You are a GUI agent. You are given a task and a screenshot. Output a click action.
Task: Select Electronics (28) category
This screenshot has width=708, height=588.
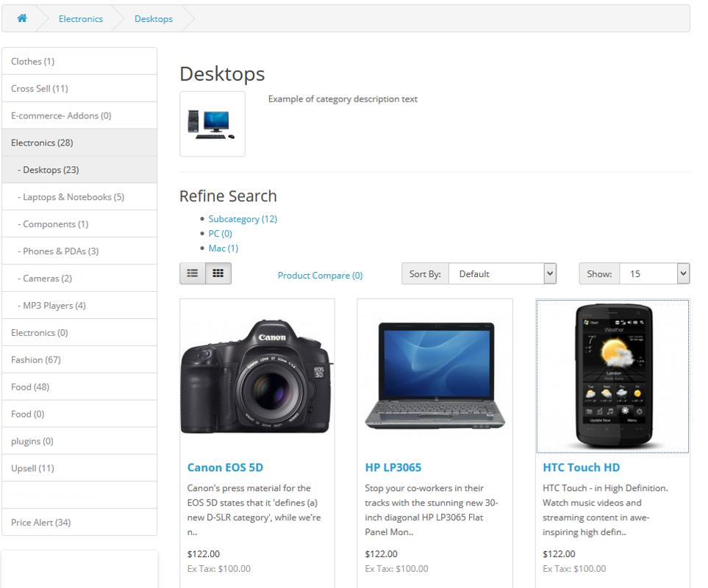tap(79, 143)
